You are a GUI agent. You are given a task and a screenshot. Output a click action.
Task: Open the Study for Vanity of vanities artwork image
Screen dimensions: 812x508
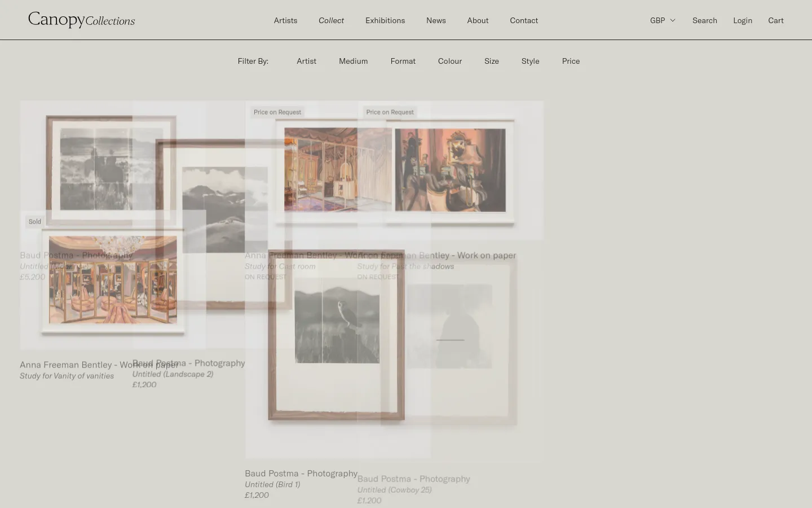113,280
